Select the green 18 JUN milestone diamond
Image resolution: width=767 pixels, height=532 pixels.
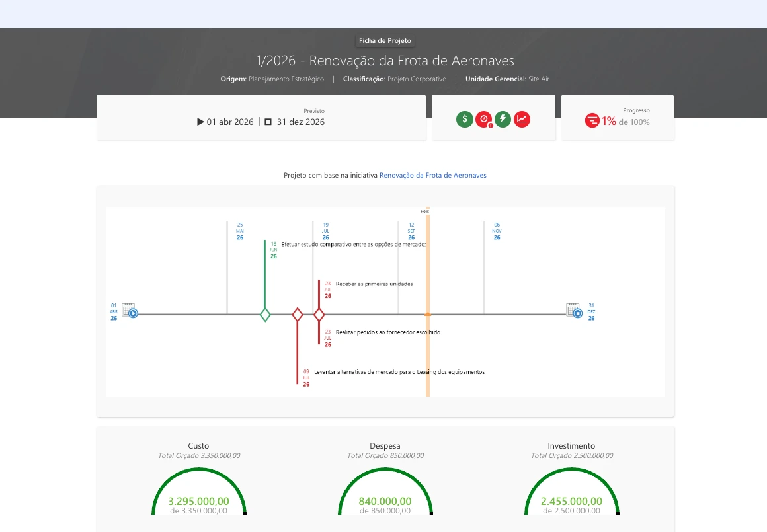click(x=265, y=315)
